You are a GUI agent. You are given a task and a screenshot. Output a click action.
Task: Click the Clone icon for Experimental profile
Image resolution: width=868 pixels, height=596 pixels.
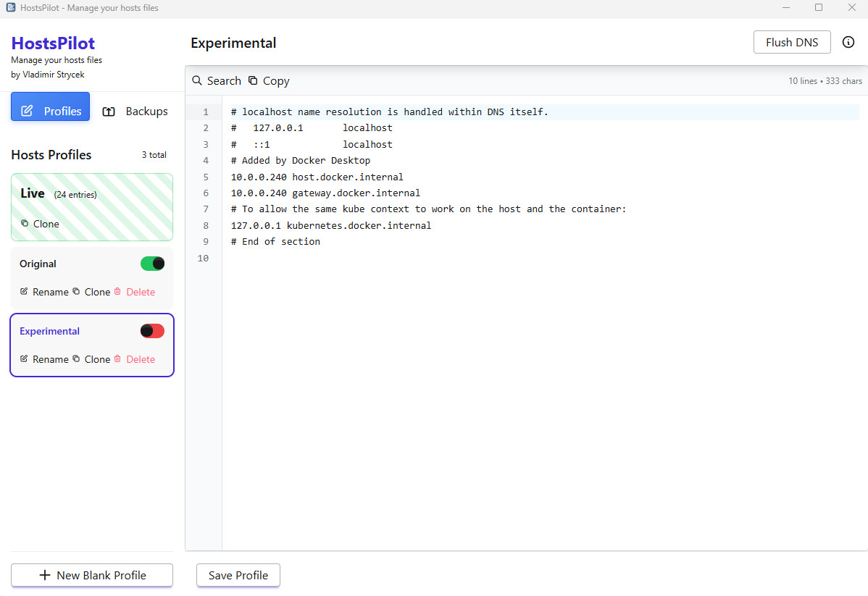pyautogui.click(x=76, y=358)
